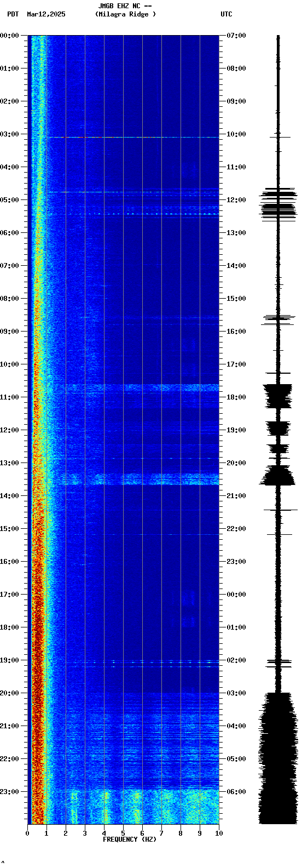Screen dimensions: 302x868
Task: Click the 10:00 UTC time label
Action: coord(236,134)
